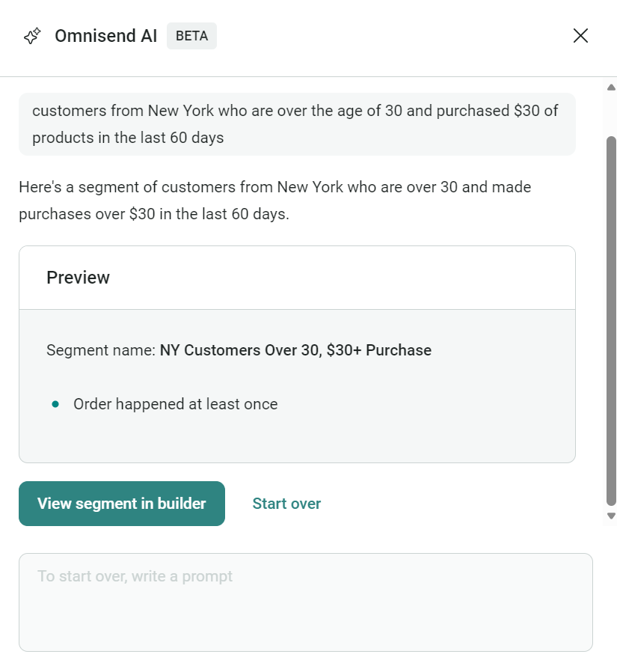Click the customer prompt message bubble

pyautogui.click(x=297, y=123)
